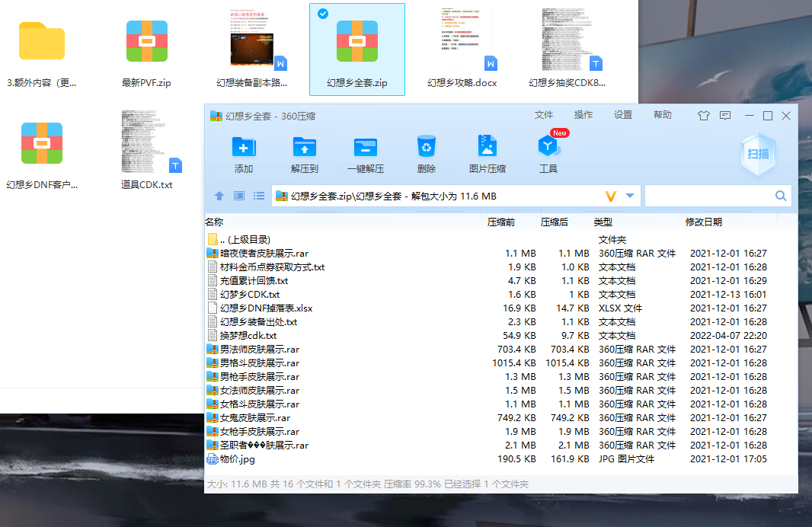Select 女法师皮肤展示.rar in the list
812x527 pixels.
coord(500,391)
